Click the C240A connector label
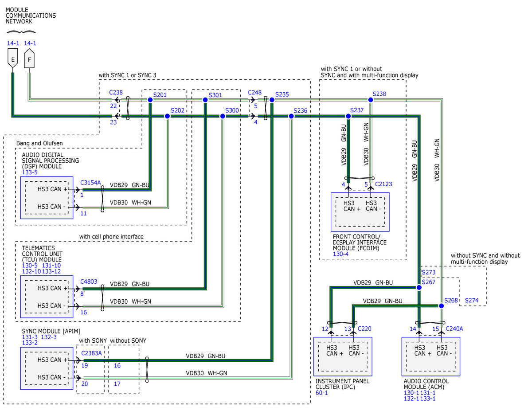The height and width of the screenshot is (411, 532). 454,329
